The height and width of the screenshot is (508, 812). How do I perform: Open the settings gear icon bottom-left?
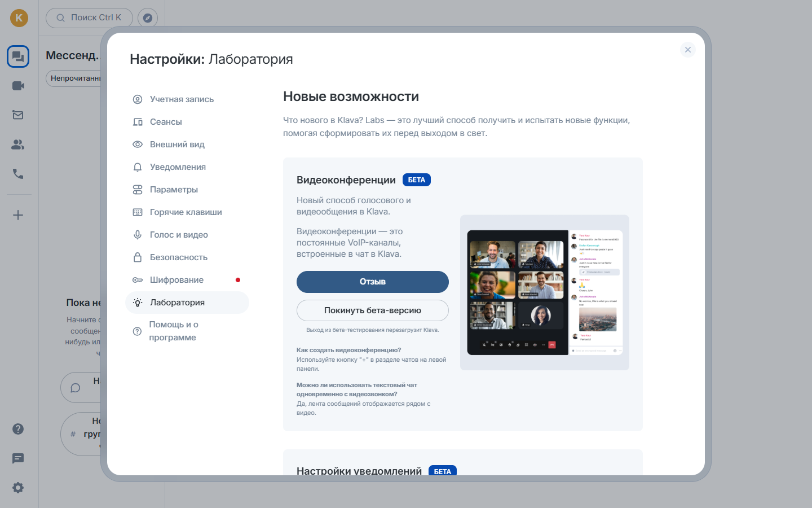tap(18, 488)
